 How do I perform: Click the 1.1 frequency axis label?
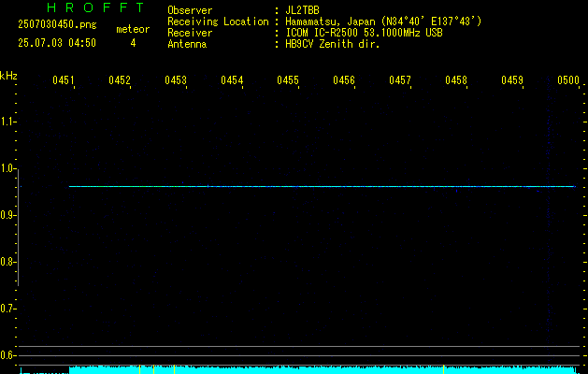point(7,122)
